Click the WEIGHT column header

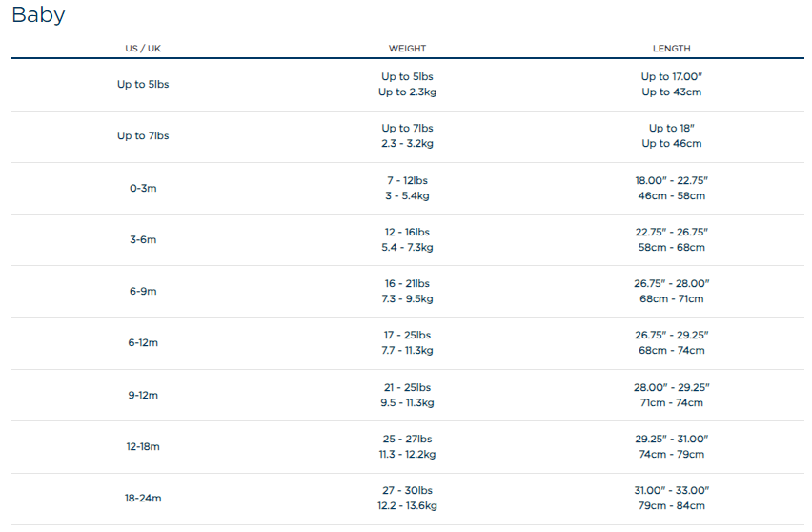pos(407,48)
